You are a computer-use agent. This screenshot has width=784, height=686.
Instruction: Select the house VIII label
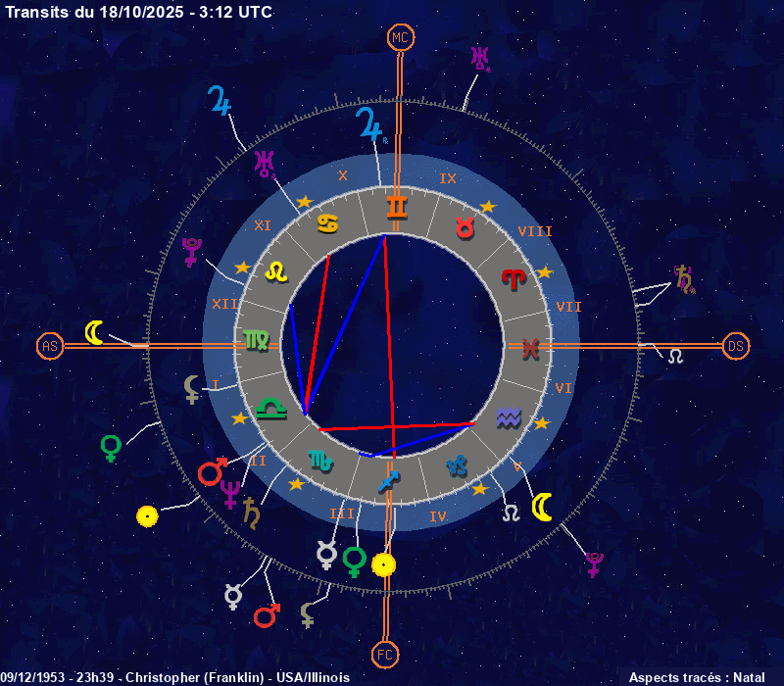coord(535,231)
